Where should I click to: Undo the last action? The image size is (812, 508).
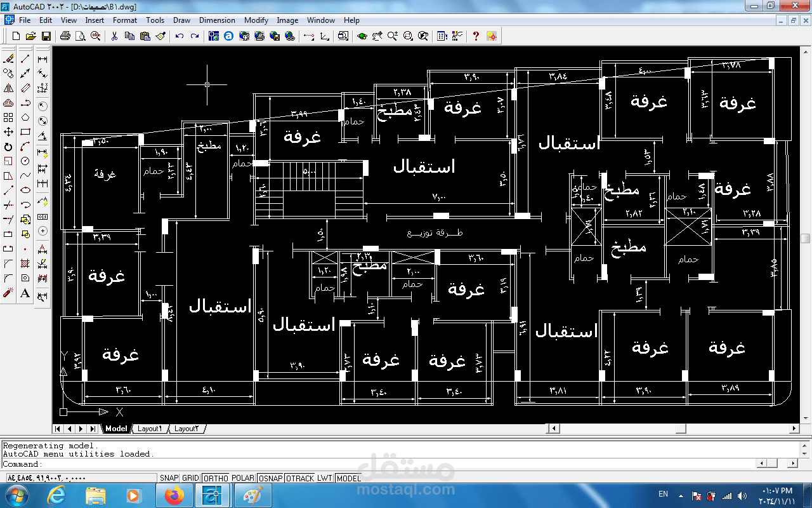(180, 36)
